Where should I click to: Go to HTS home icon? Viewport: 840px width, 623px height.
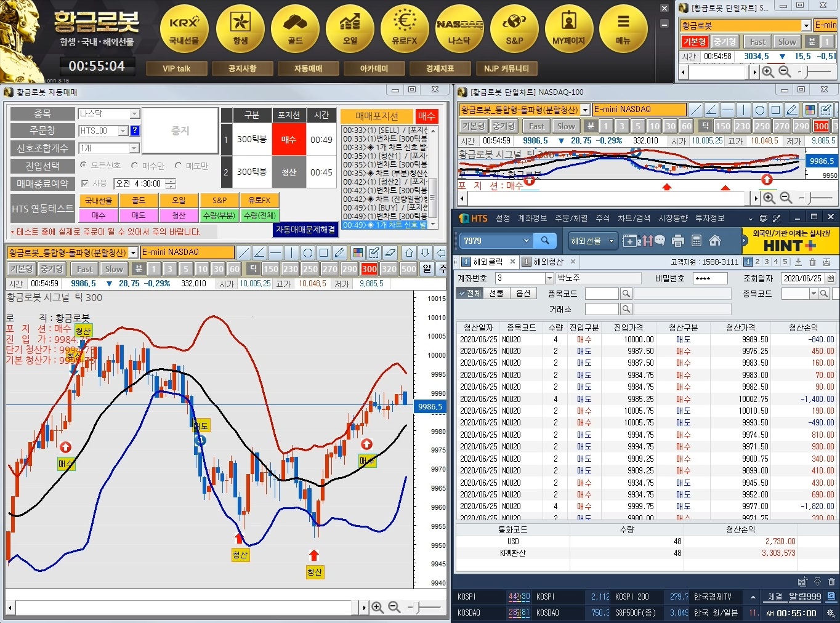tap(715, 241)
